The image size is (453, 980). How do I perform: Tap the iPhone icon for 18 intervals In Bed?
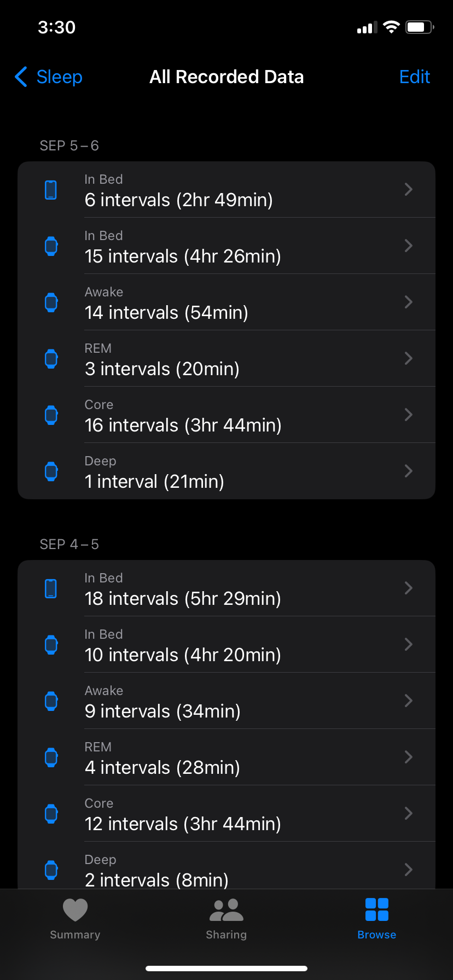pyautogui.click(x=51, y=588)
